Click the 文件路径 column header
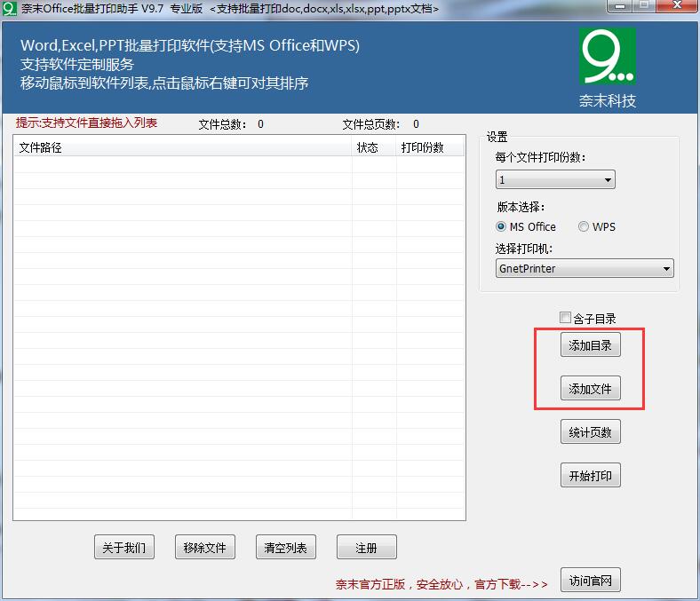 point(183,147)
